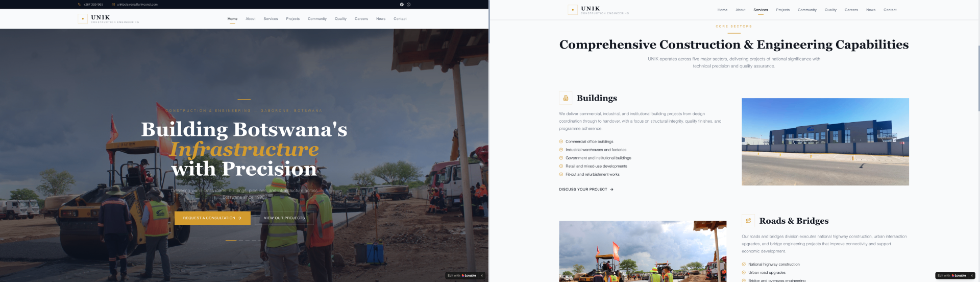This screenshot has width=980, height=282.
Task: Select Services in the right page navigation
Action: point(761,10)
